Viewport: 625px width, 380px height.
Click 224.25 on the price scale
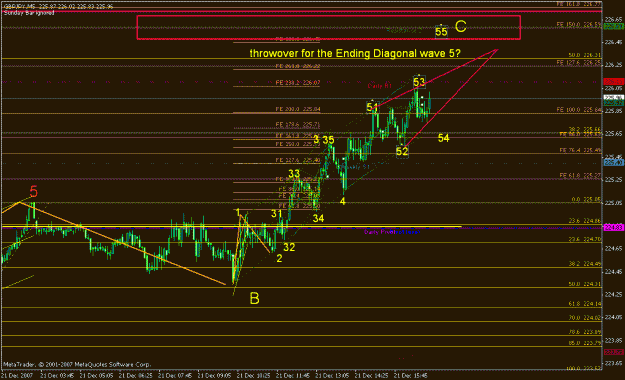pos(613,294)
